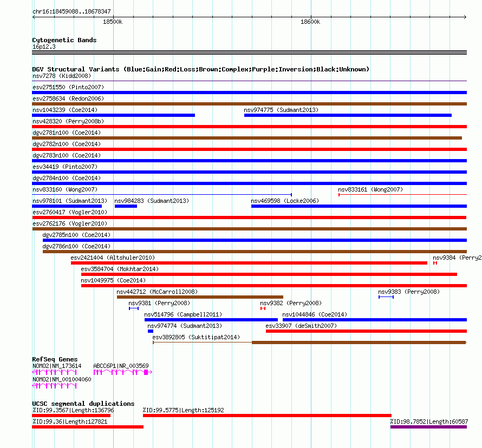Open the dgv2784n100 (Coe2014) label
482x448 pixels.
[67, 178]
